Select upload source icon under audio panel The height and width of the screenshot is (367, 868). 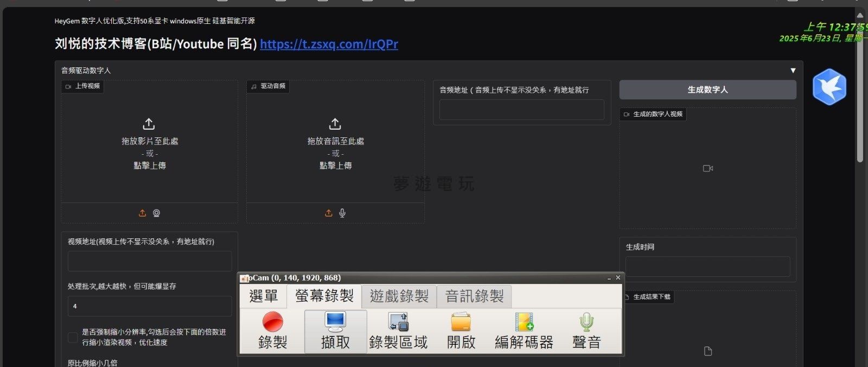[x=328, y=213]
